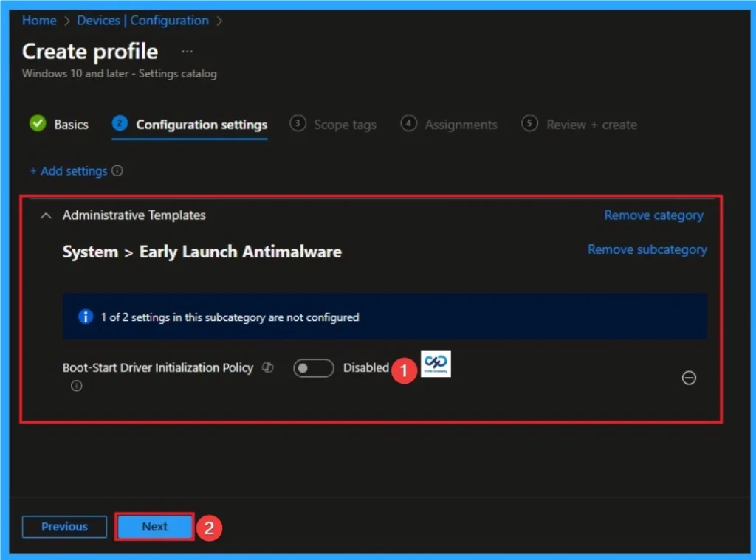Viewport: 756px width, 560px height.
Task: Enable the Boot-Start Driver Initialization Policy toggle
Action: 313,367
